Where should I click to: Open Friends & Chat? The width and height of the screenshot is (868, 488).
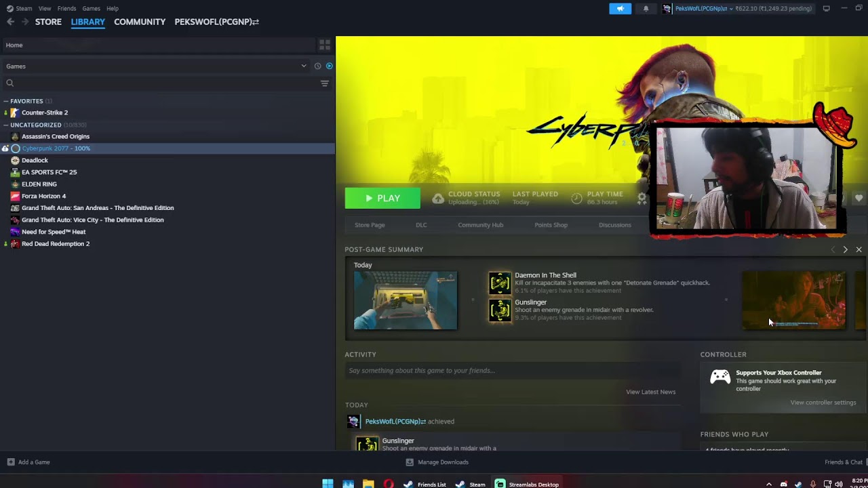point(844,462)
